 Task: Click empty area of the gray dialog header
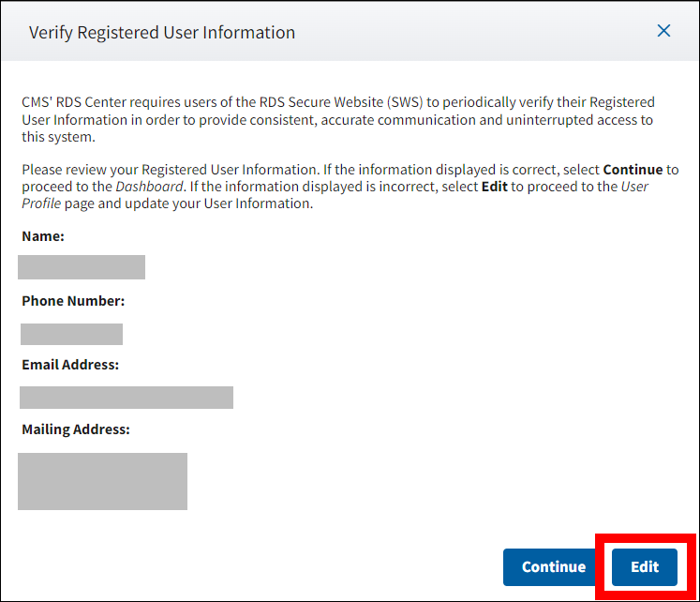pyautogui.click(x=469, y=33)
